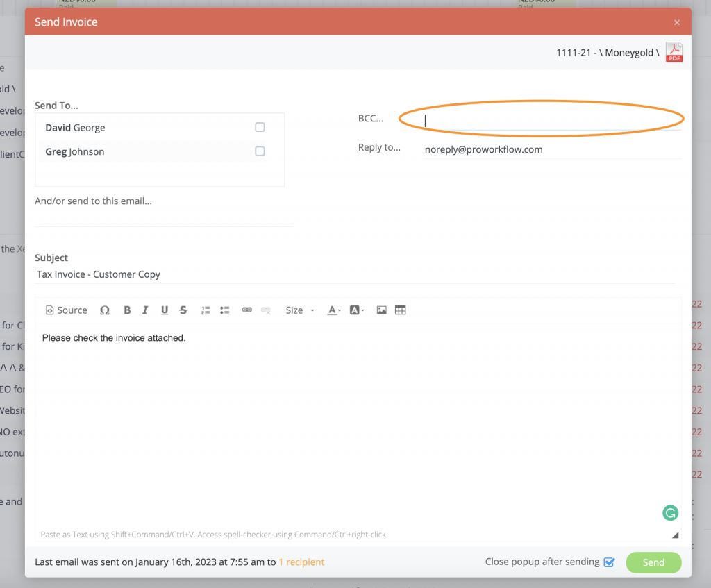Insert an image into the message
Screen dimensions: 711x588
pos(381,310)
